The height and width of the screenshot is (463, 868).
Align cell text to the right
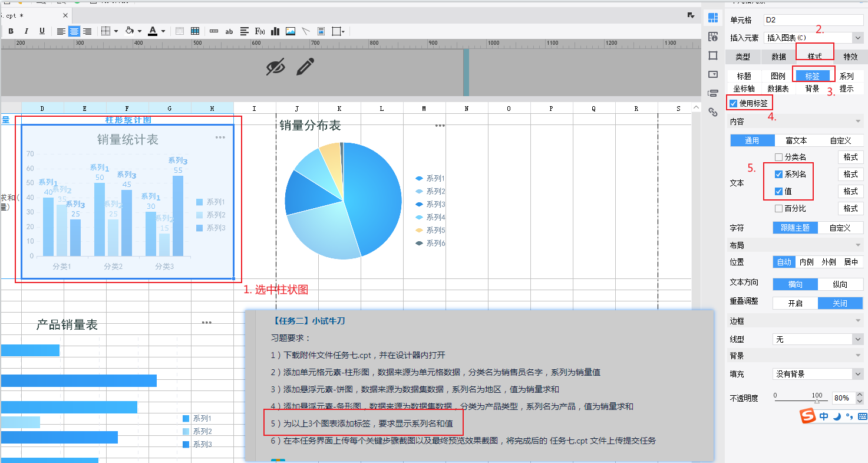click(x=87, y=31)
